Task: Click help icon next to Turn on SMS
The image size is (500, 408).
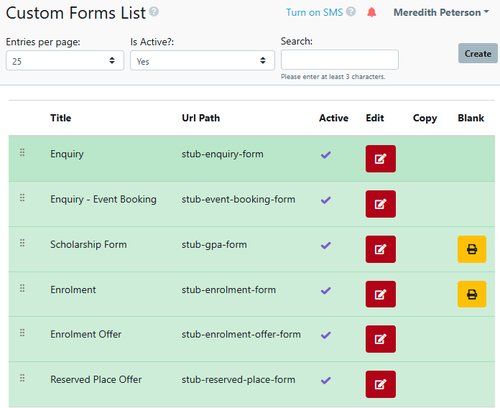Action: tap(351, 12)
